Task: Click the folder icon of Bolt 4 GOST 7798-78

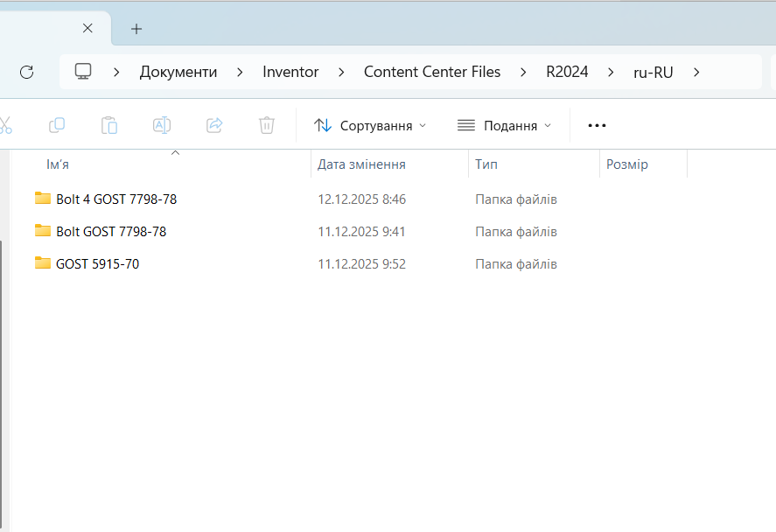Action: click(x=43, y=198)
